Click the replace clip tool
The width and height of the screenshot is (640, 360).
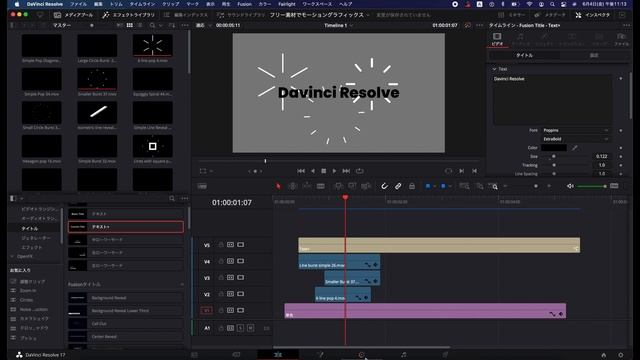366,186
